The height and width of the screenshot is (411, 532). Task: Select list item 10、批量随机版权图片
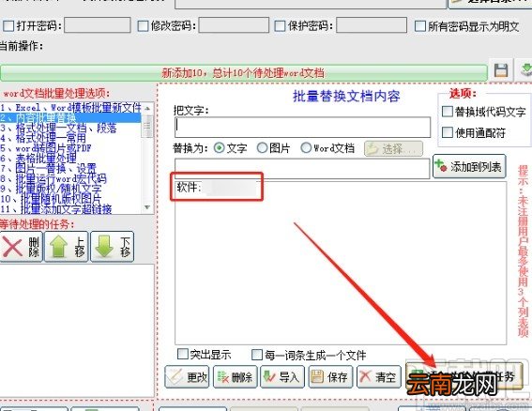pos(70,199)
